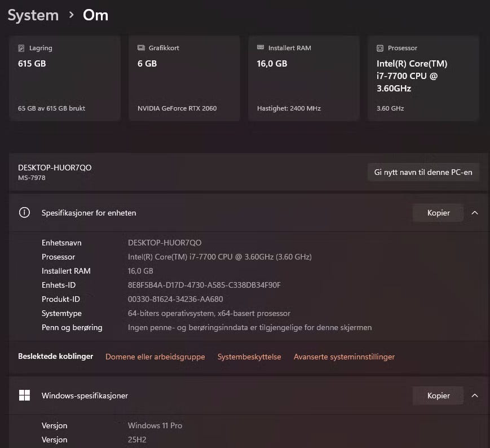Click the Enhetsnavn label
The height and width of the screenshot is (448, 490).
[61, 243]
